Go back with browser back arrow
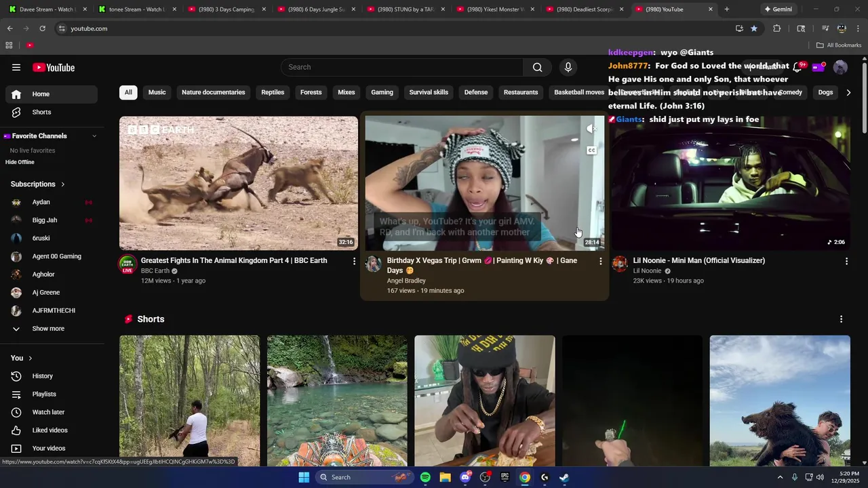 (x=9, y=28)
